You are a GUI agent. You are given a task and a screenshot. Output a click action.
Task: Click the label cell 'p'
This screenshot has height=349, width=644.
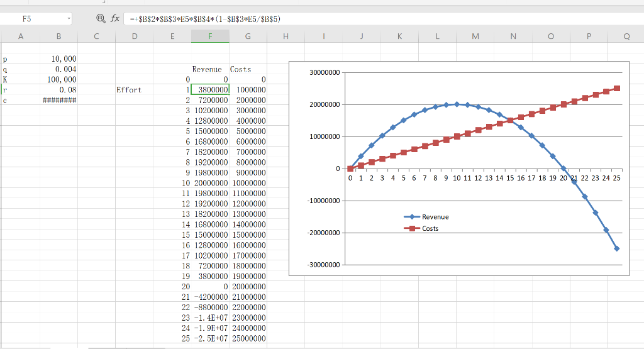[x=21, y=58]
